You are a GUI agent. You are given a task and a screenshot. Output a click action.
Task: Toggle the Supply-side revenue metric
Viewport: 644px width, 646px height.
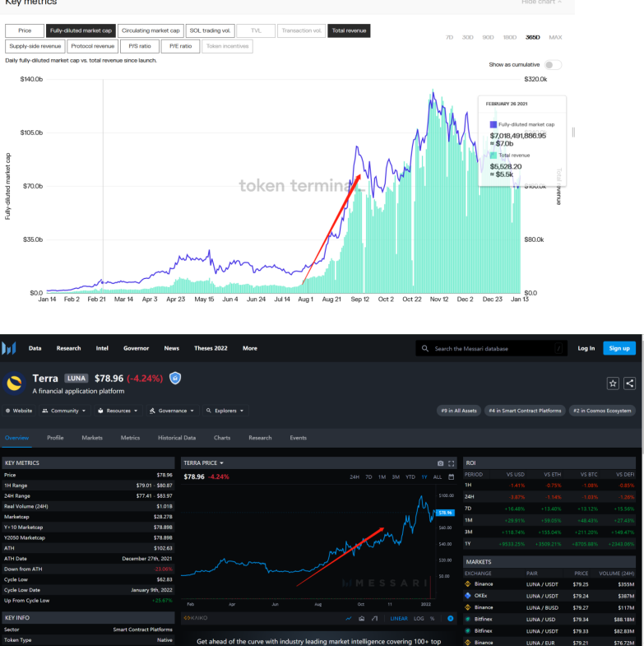pyautogui.click(x=35, y=46)
